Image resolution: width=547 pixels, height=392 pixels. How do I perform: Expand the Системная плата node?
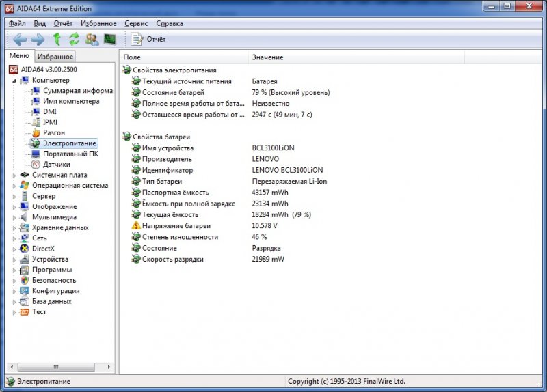(14, 175)
